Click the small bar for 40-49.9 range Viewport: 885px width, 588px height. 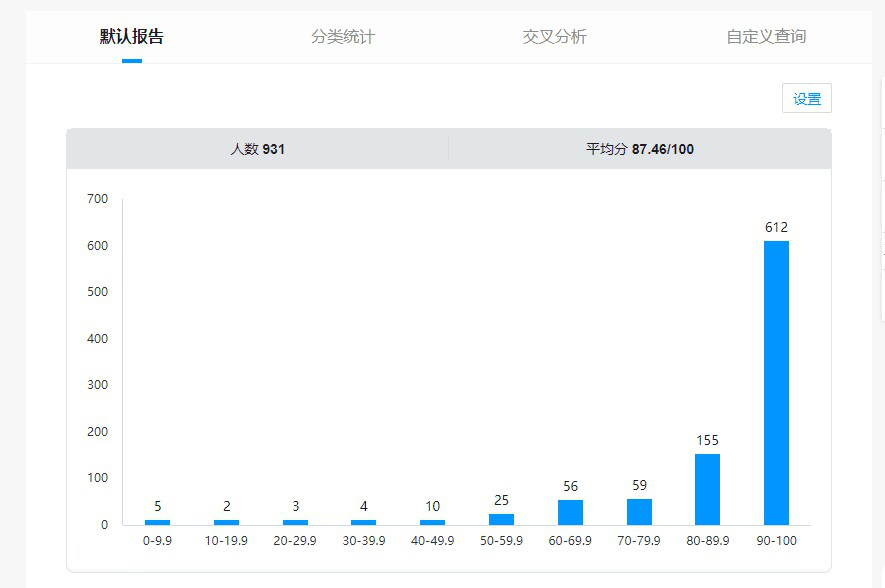432,522
